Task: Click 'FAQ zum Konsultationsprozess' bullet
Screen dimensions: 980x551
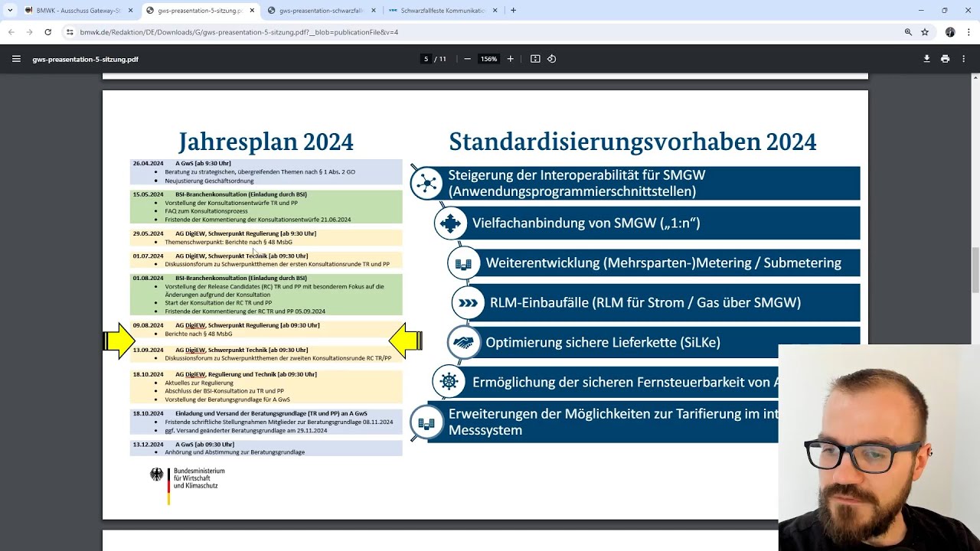Action: tap(206, 211)
